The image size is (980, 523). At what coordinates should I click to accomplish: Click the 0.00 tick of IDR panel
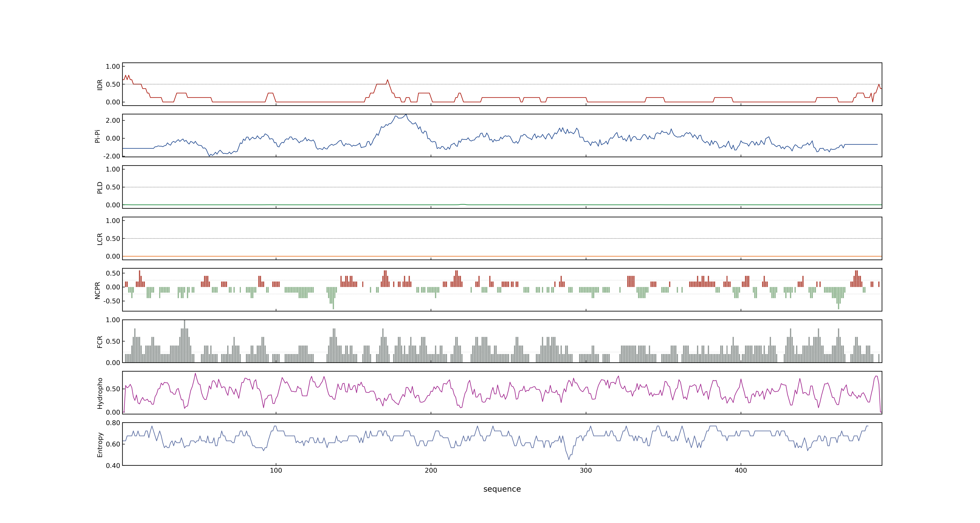[x=113, y=102]
